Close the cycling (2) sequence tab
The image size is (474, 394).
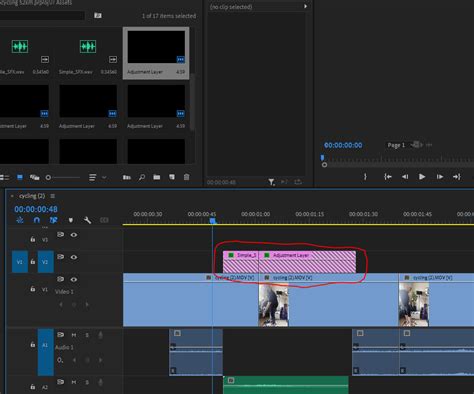12,196
